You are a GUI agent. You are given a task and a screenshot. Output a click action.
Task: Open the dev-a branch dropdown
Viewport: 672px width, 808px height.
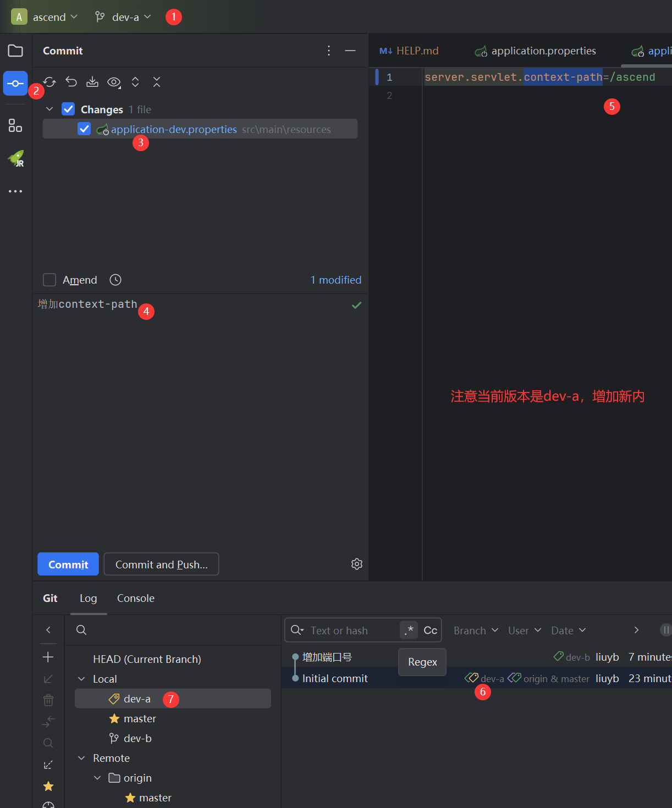coord(123,17)
